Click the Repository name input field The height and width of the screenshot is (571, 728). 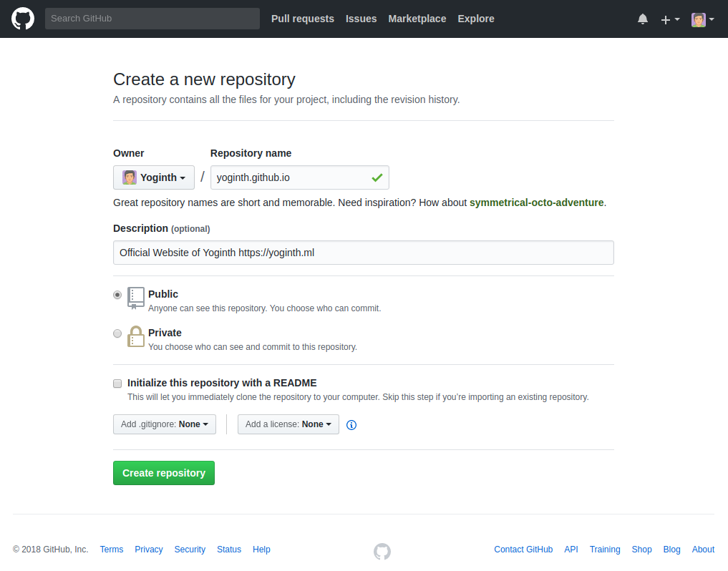300,177
